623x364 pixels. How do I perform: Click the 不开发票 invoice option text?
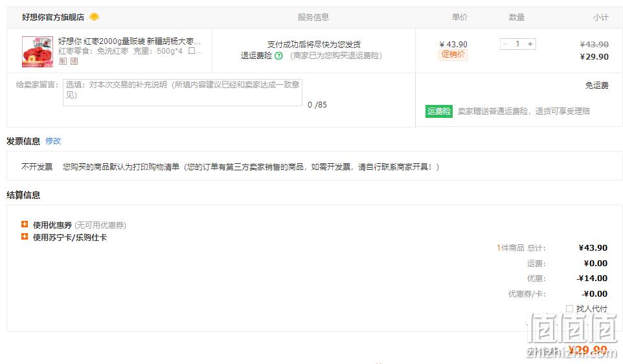37,167
